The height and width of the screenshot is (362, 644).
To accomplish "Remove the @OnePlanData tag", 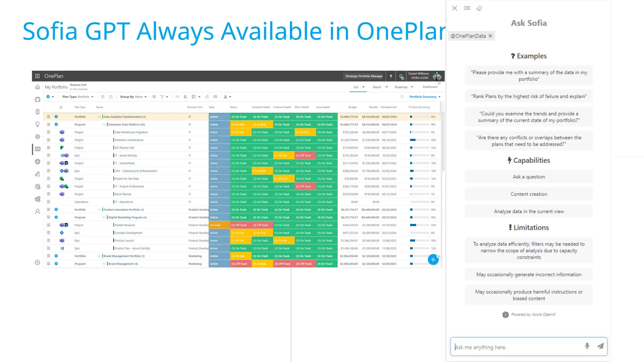I will [490, 36].
